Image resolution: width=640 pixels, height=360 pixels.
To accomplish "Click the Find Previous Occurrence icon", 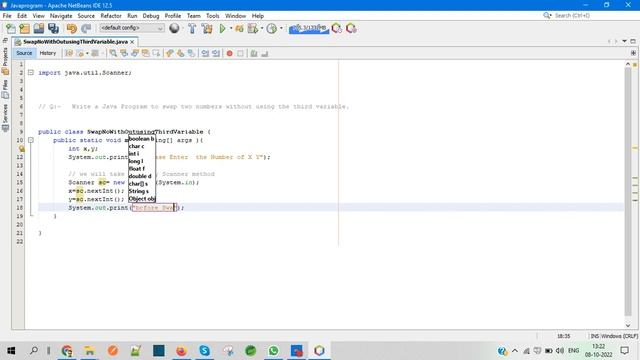I will click(124, 53).
